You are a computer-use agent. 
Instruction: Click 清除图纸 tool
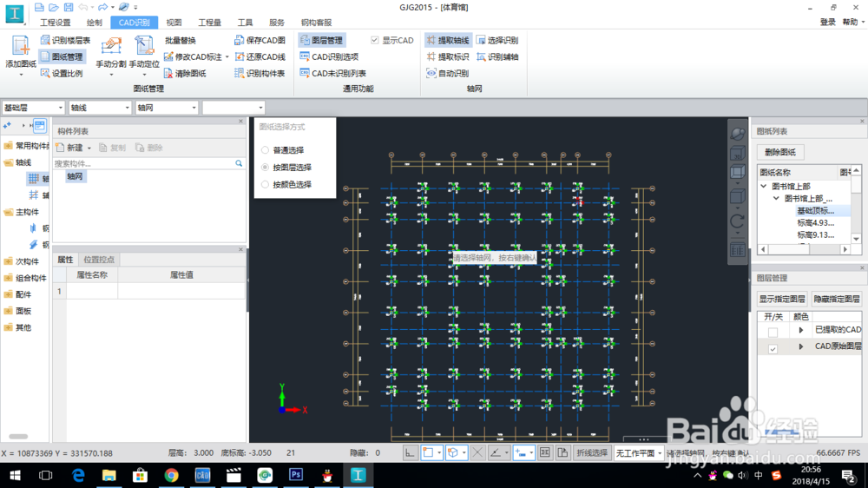(x=185, y=73)
